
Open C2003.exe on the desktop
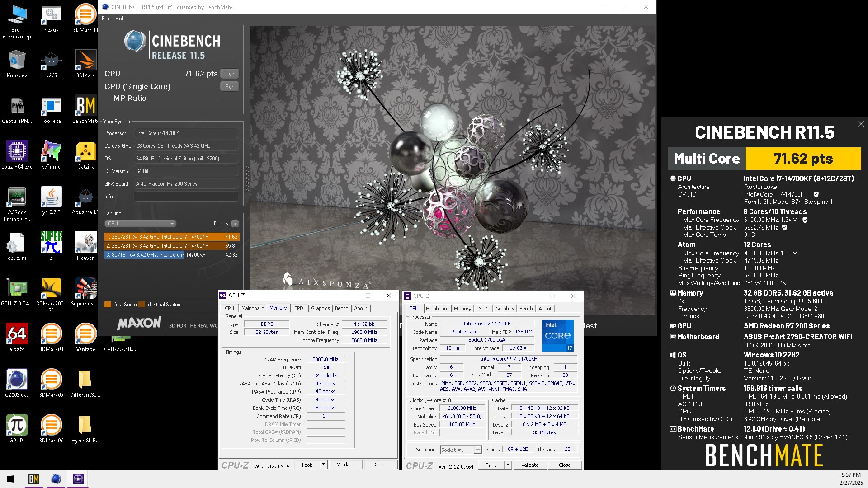click(x=17, y=384)
